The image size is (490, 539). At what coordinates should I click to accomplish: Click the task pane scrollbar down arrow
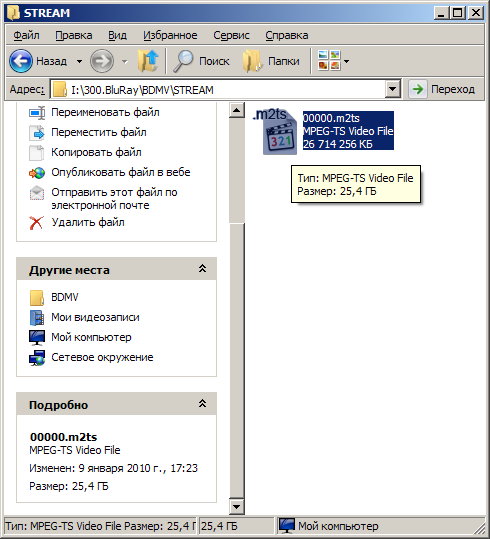237,506
